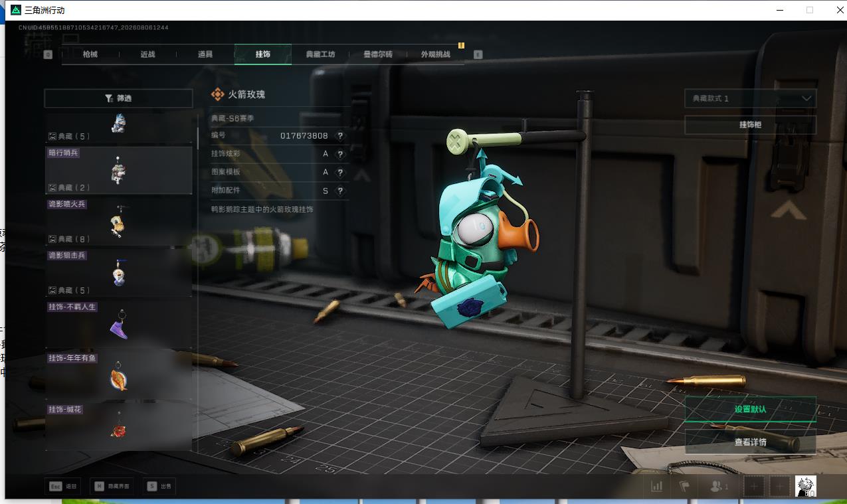Click the flag icon in bottom bar
847x504 pixels.
click(684, 487)
